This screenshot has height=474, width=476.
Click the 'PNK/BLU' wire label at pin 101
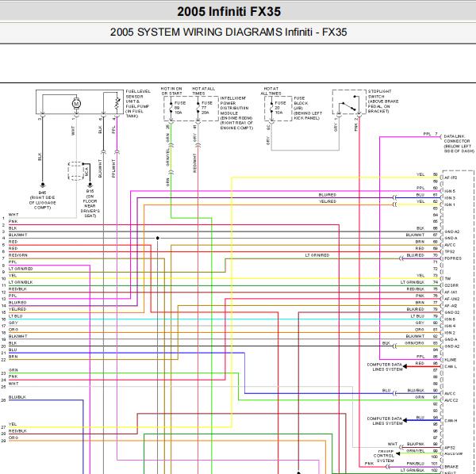415,464
